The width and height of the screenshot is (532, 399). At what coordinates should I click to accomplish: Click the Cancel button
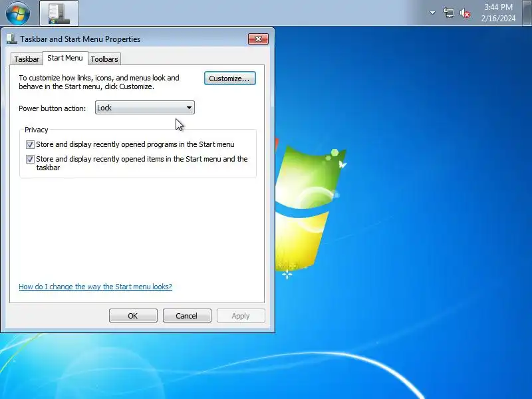pos(187,316)
